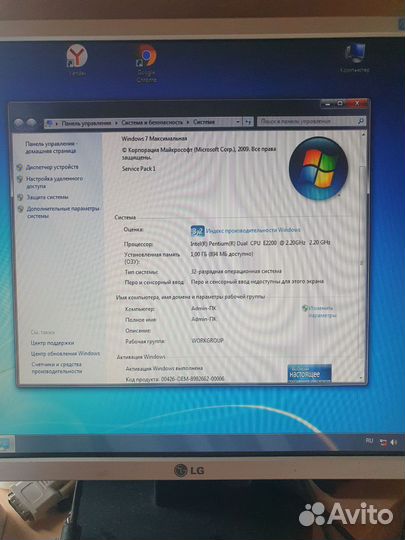Click the Центр обновления Windows link
This screenshot has width=405, height=540.
click(x=65, y=354)
